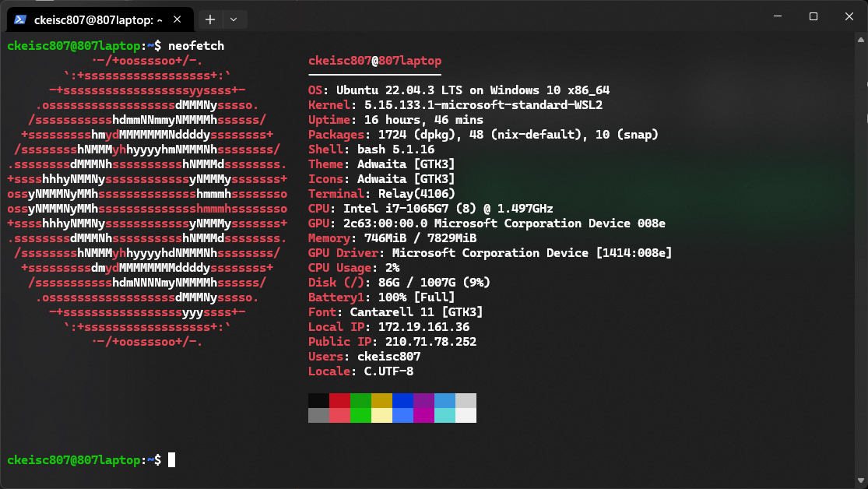Click the cyan color block
Viewport: 868px width, 489px height.
click(445, 415)
